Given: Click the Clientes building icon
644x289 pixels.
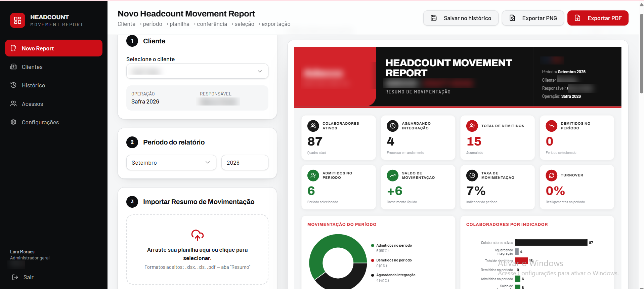Looking at the screenshot, I should [13, 67].
